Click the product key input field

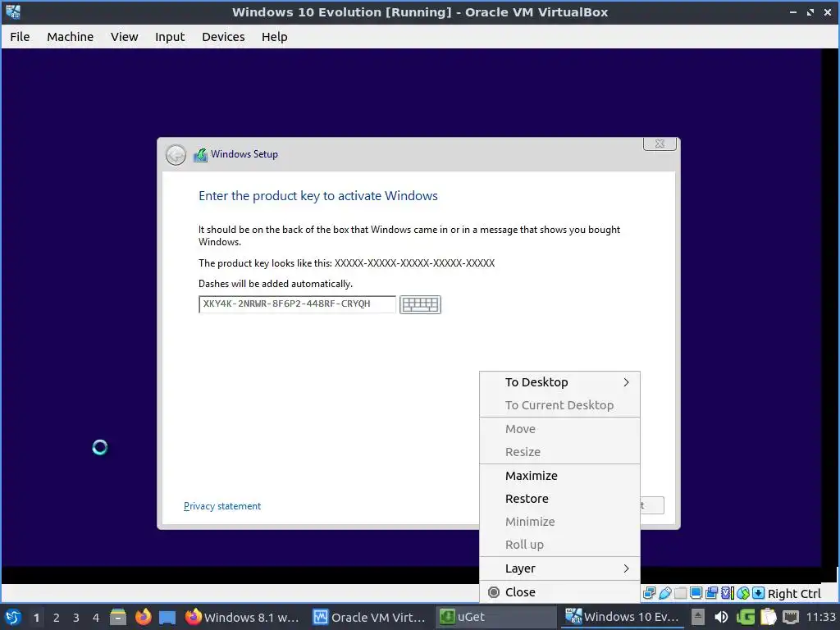pos(297,304)
